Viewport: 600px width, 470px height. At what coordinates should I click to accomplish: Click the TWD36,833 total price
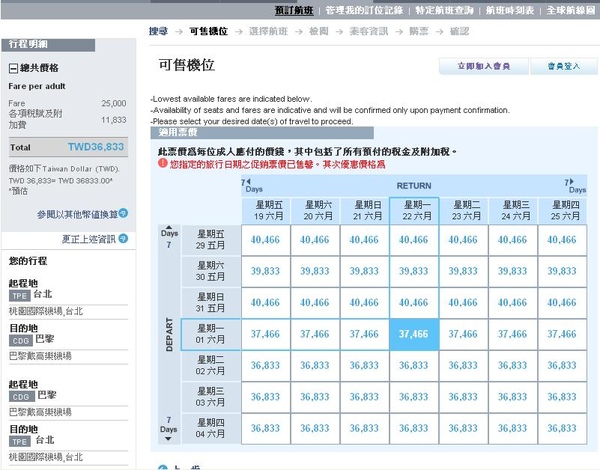click(96, 147)
